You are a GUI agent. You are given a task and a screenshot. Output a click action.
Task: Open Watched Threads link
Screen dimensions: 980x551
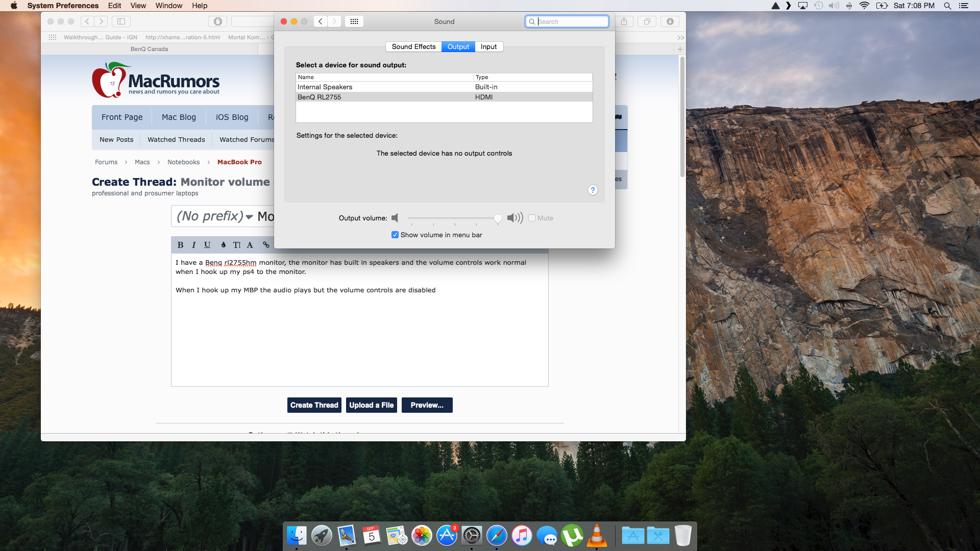[x=176, y=139]
